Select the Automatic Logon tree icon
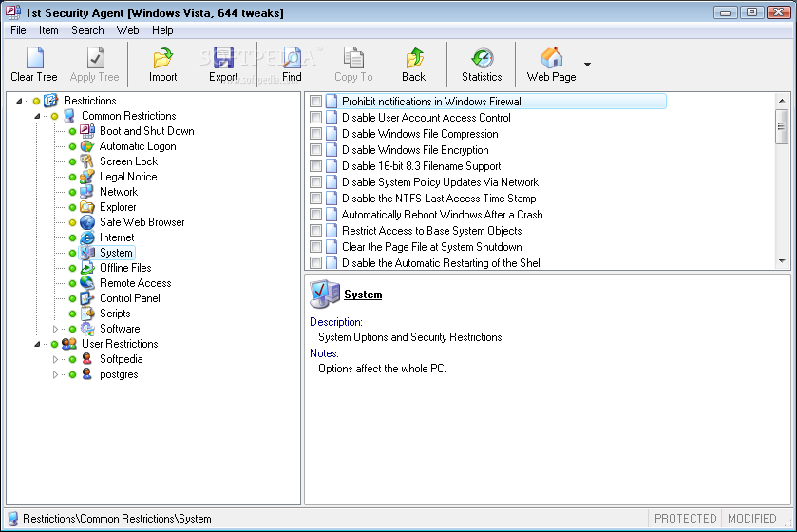797x532 pixels. [87, 146]
